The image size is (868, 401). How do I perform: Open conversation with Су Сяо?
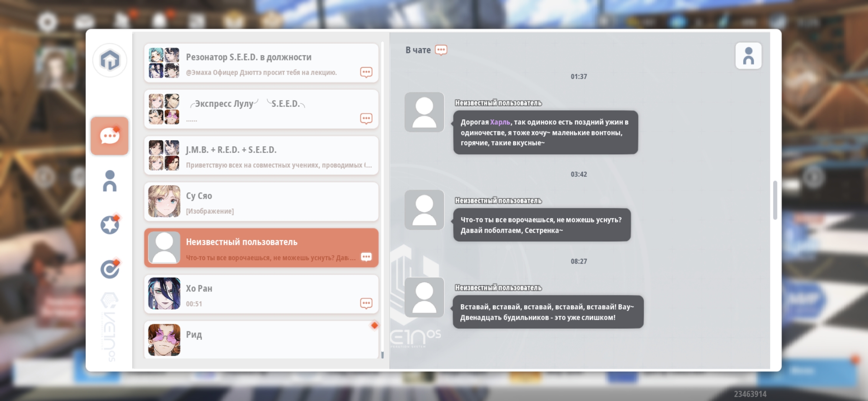pos(261,202)
